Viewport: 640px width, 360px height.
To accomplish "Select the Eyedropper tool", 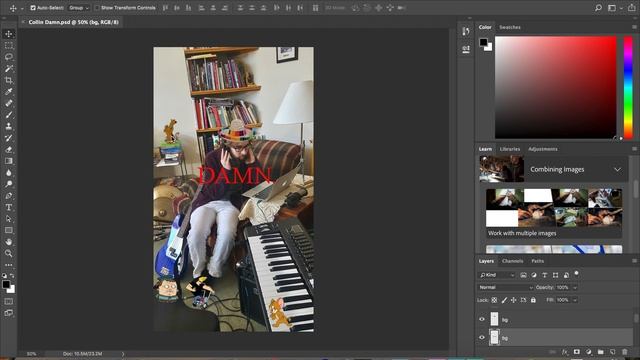I will click(9, 91).
